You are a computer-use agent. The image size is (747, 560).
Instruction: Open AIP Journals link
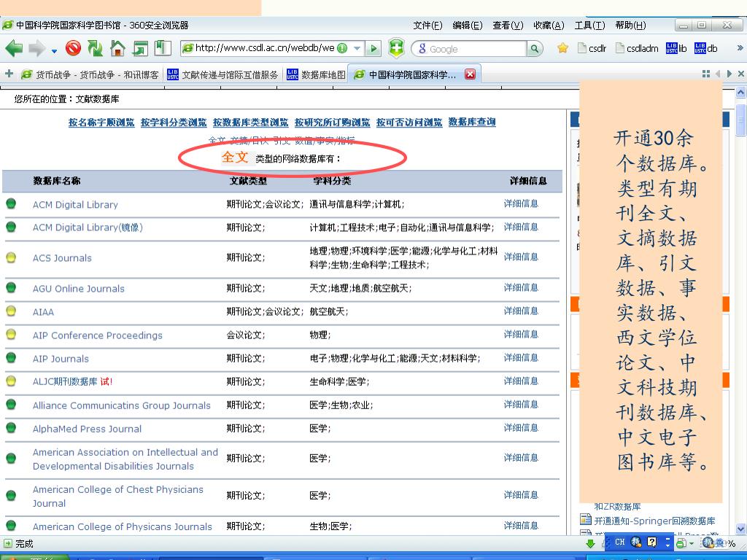(61, 359)
